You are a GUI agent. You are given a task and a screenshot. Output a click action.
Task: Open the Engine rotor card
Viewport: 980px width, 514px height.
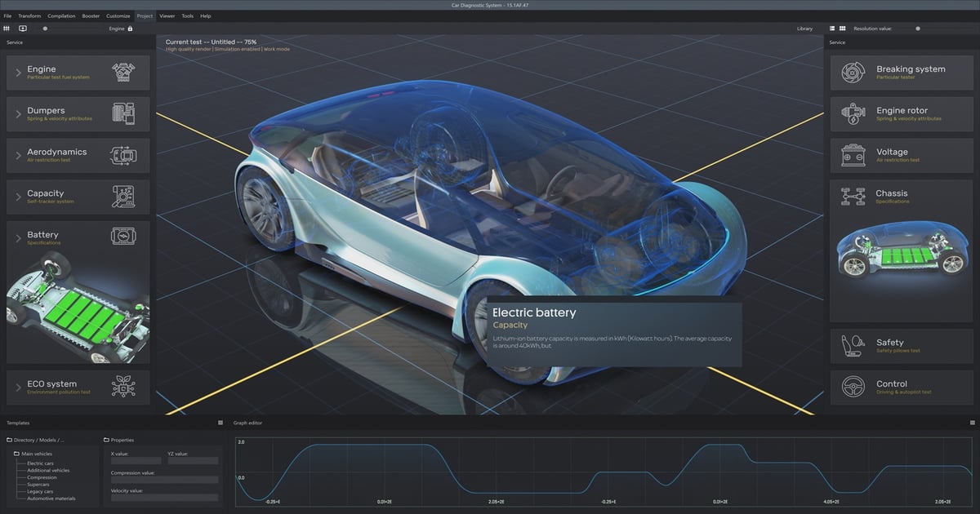[902, 114]
